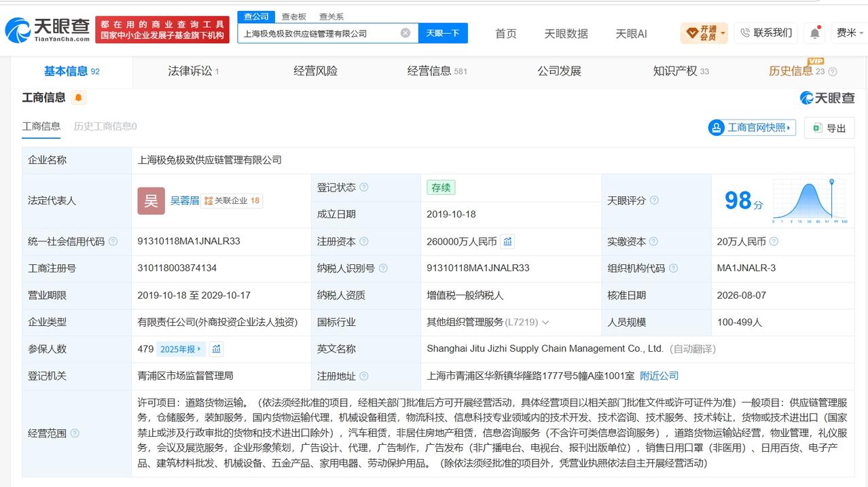Show help for 登记状态
The width and height of the screenshot is (868, 487).
(x=364, y=187)
